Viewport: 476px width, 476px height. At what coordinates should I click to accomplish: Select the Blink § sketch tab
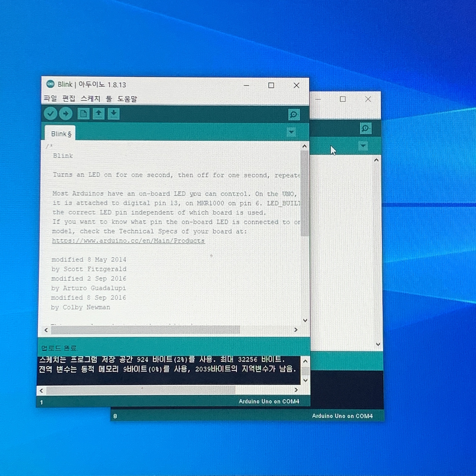tap(60, 134)
